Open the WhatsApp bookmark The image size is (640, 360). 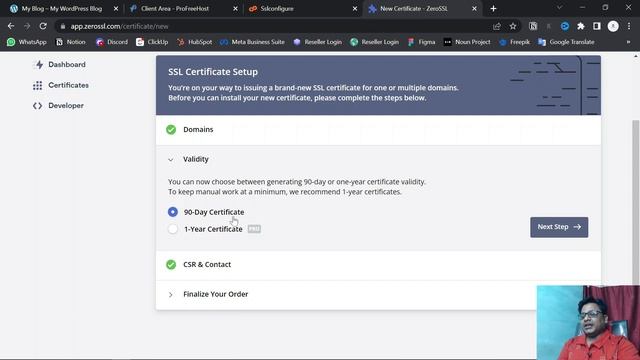point(27,42)
